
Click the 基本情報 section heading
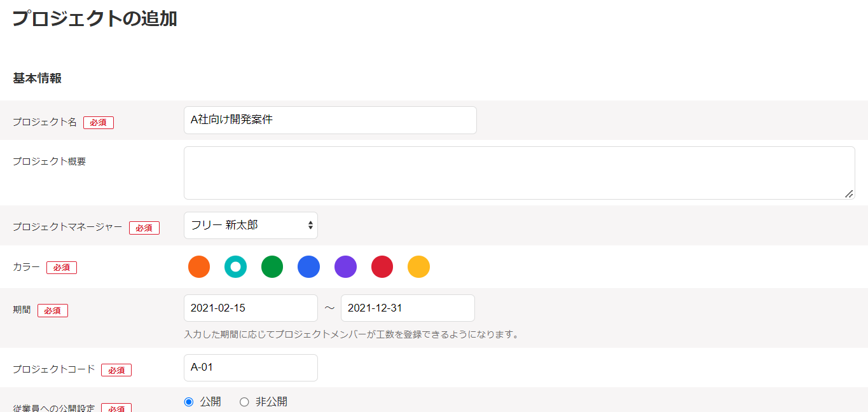pyautogui.click(x=37, y=78)
